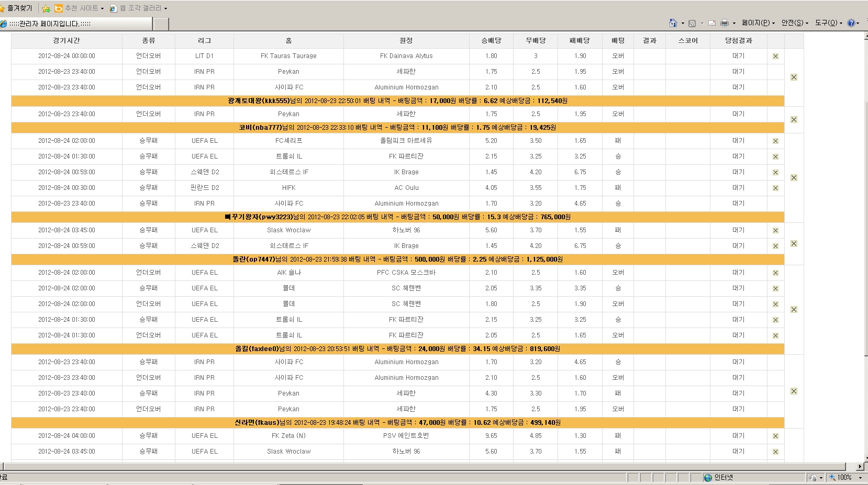The height and width of the screenshot is (485, 868).
Task: Delete the AIK 솔나 match row
Action: [x=775, y=273]
